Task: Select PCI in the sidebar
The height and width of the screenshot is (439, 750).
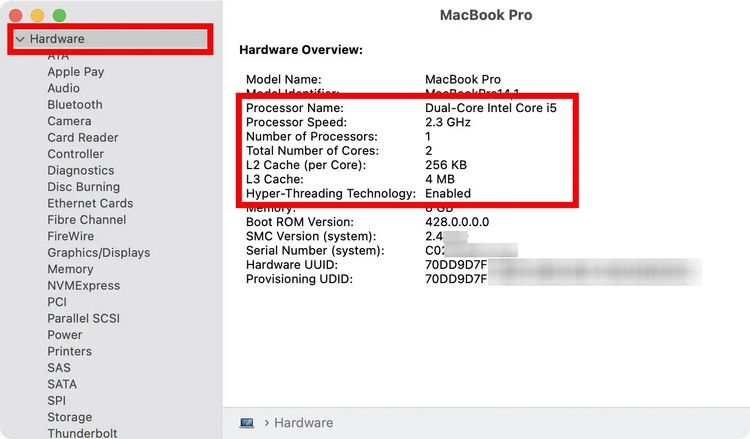Action: point(57,302)
